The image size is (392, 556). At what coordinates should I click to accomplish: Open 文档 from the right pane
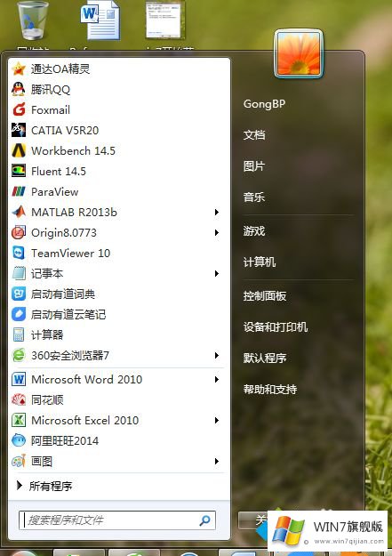[x=254, y=134]
